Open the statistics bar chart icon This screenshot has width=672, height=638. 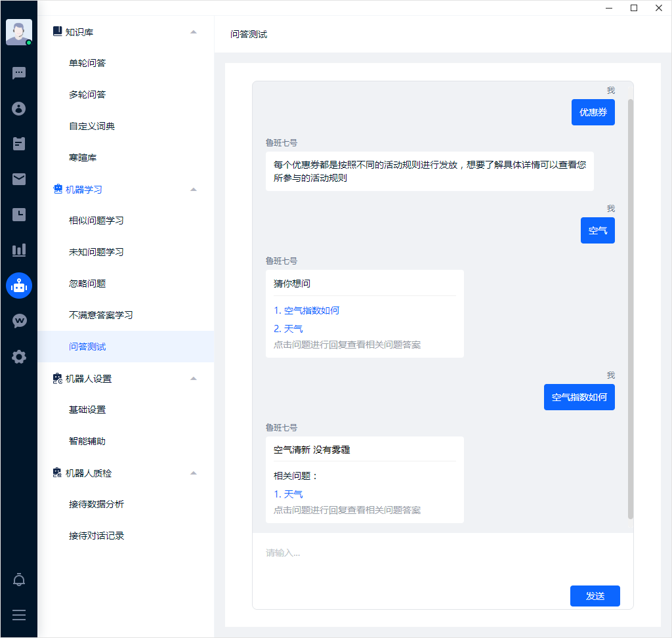click(x=19, y=250)
